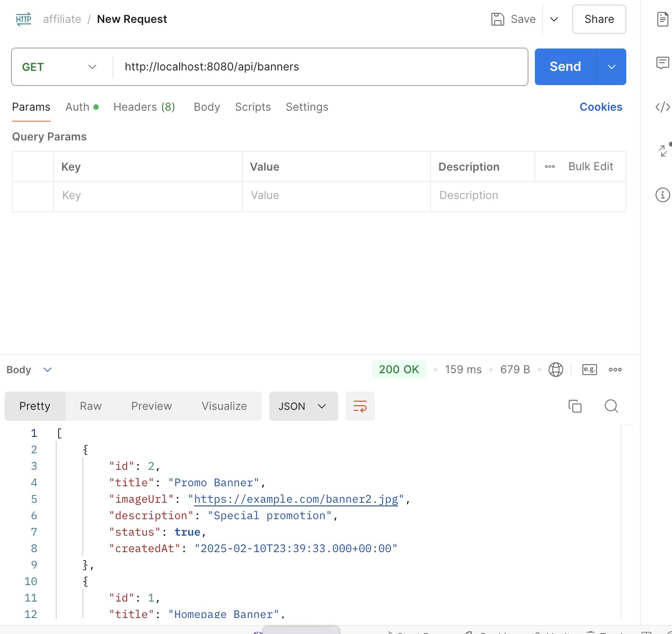Image resolution: width=672 pixels, height=634 pixels.
Task: Click the New Request title
Action: [x=132, y=19]
